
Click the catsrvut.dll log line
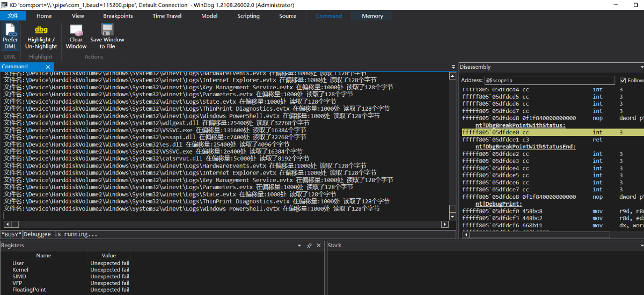pyautogui.click(x=156, y=159)
